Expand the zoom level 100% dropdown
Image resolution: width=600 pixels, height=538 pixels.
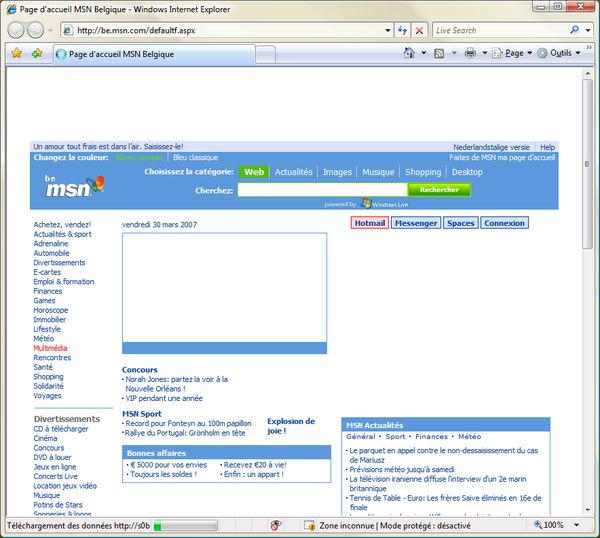tap(559, 525)
